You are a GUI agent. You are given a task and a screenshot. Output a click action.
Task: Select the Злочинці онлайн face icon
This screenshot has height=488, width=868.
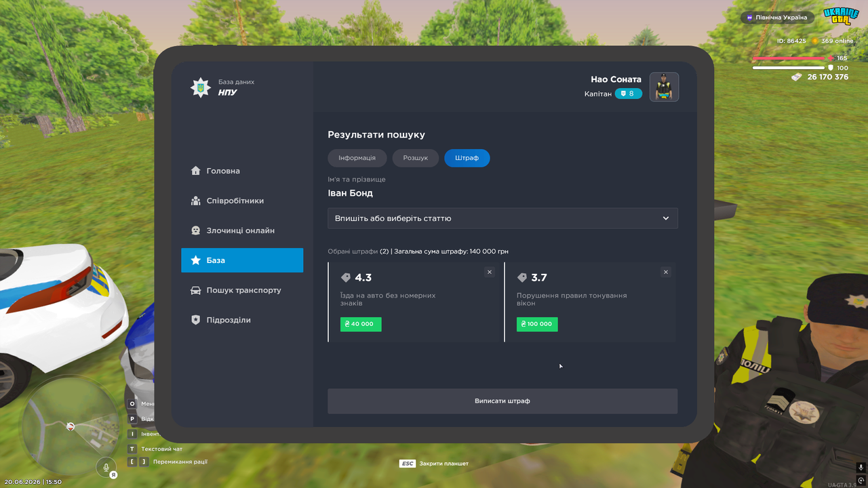[x=195, y=230]
